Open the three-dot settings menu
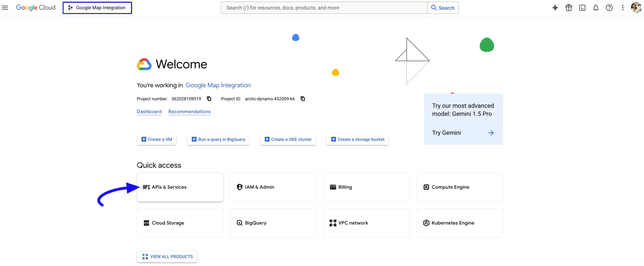Image resolution: width=644 pixels, height=266 pixels. coord(623,8)
